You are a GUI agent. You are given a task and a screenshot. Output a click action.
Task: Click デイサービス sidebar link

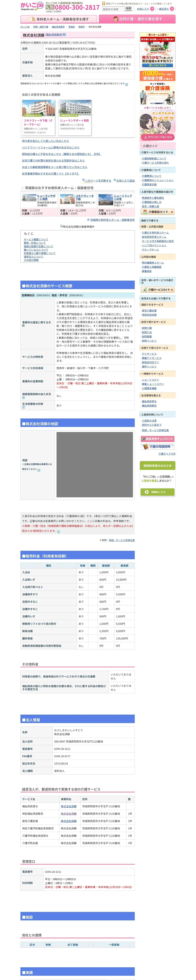point(149,354)
